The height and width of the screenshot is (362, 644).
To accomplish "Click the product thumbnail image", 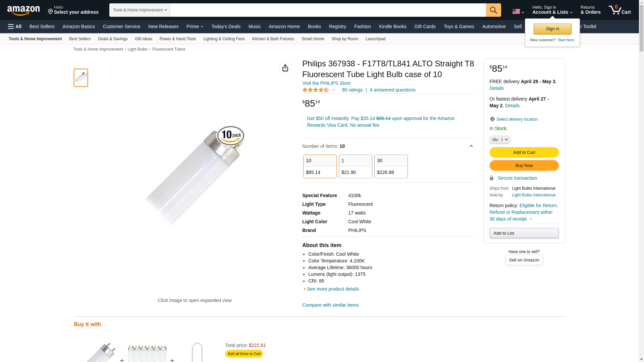I will tap(81, 78).
